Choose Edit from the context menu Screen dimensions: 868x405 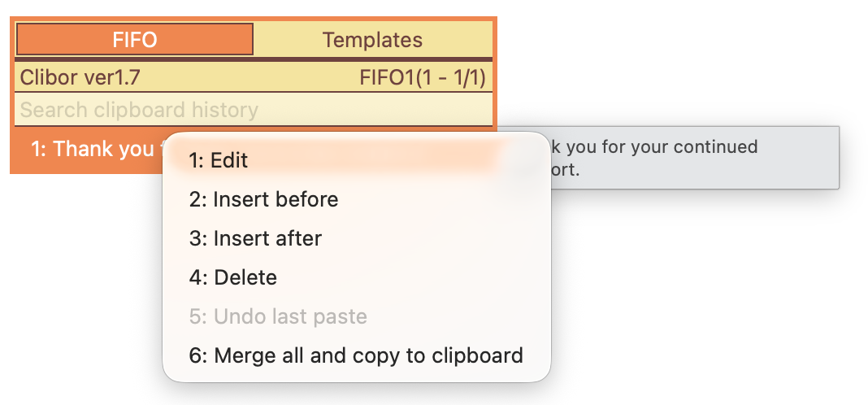(x=357, y=160)
